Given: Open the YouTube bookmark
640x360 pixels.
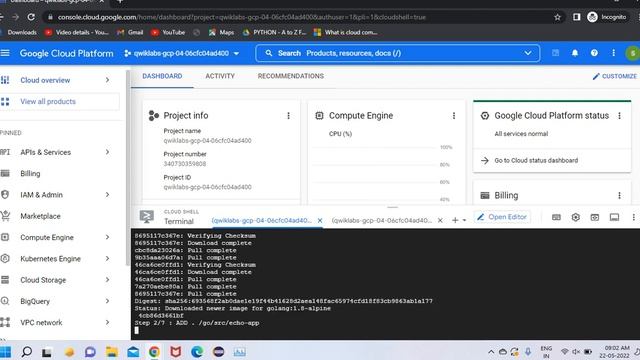Looking at the screenshot, I should pos(168,33).
